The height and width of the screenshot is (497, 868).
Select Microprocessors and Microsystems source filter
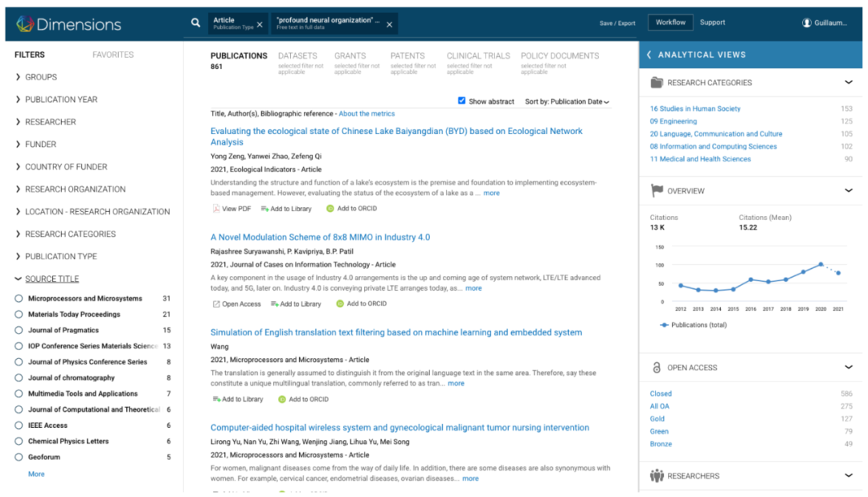click(x=18, y=299)
